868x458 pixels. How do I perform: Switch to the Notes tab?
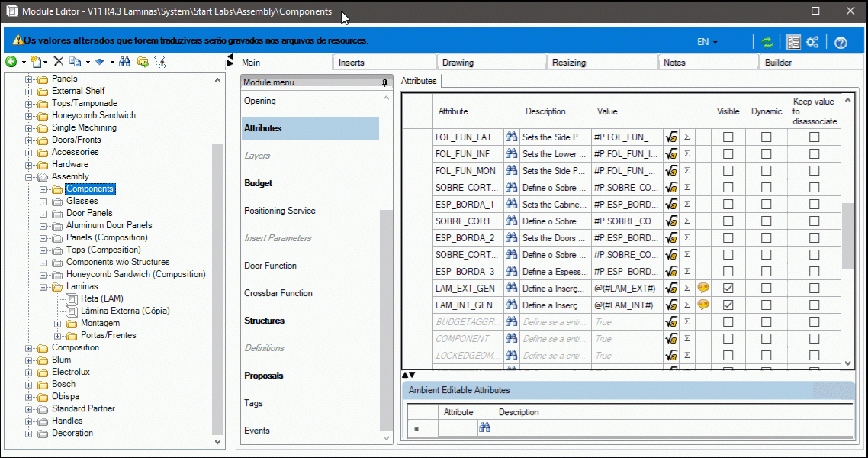click(708, 63)
